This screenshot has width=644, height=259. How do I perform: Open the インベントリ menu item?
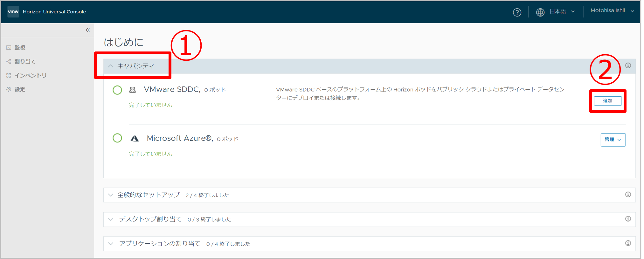point(31,75)
